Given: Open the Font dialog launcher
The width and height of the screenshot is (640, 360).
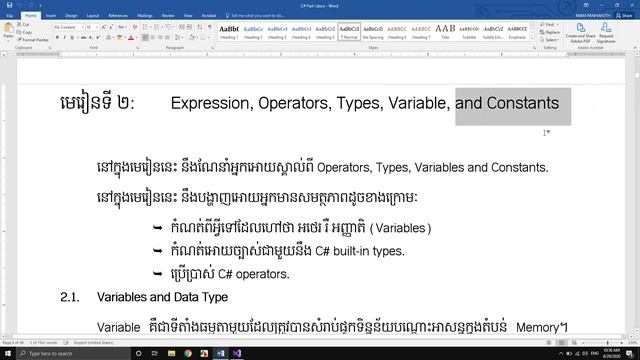Looking at the screenshot, I should 138,48.
